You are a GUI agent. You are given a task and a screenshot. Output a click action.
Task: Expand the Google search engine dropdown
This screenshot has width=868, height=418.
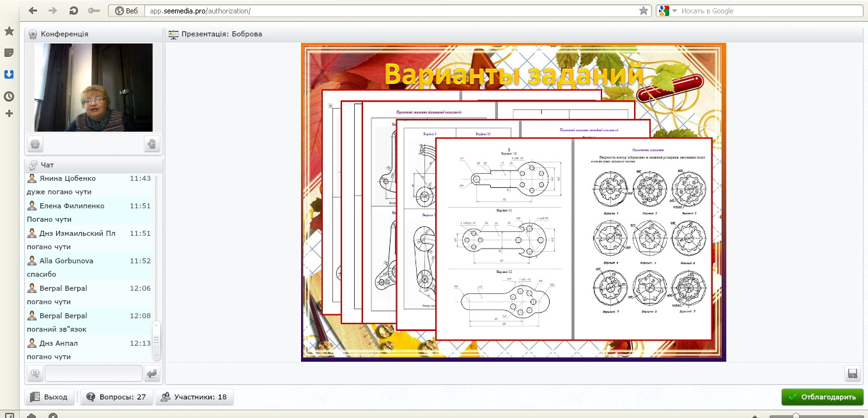click(667, 11)
